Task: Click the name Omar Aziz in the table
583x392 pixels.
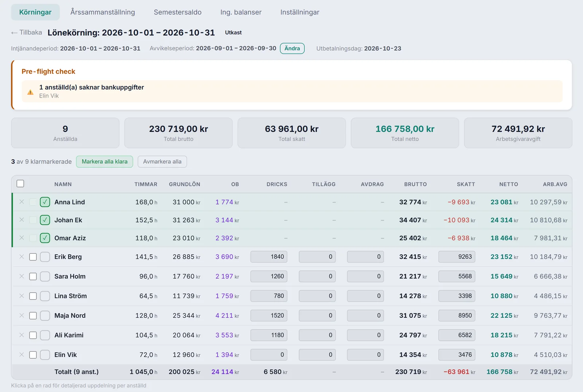Action: [x=70, y=238]
